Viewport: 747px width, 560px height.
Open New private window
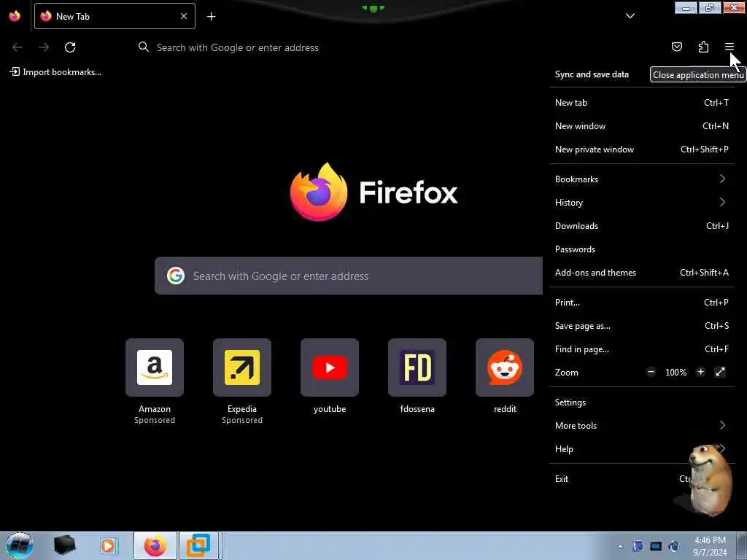point(642,149)
